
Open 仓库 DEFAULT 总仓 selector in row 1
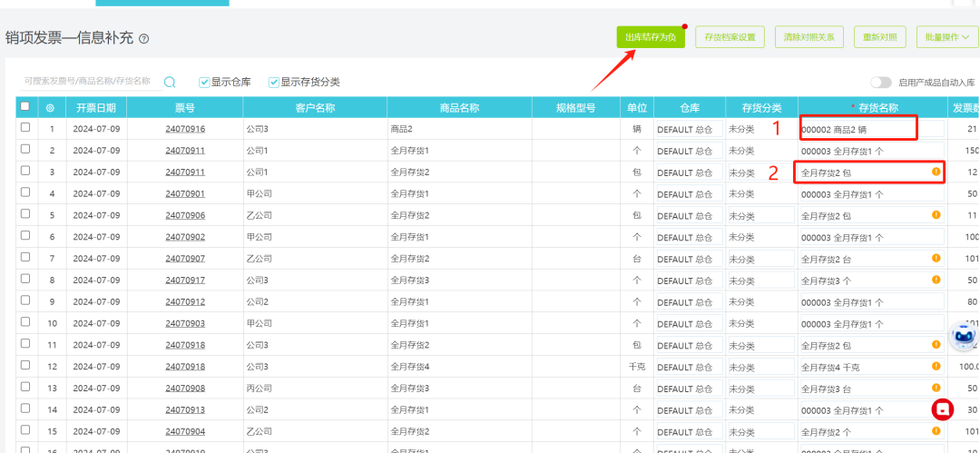[x=690, y=130]
